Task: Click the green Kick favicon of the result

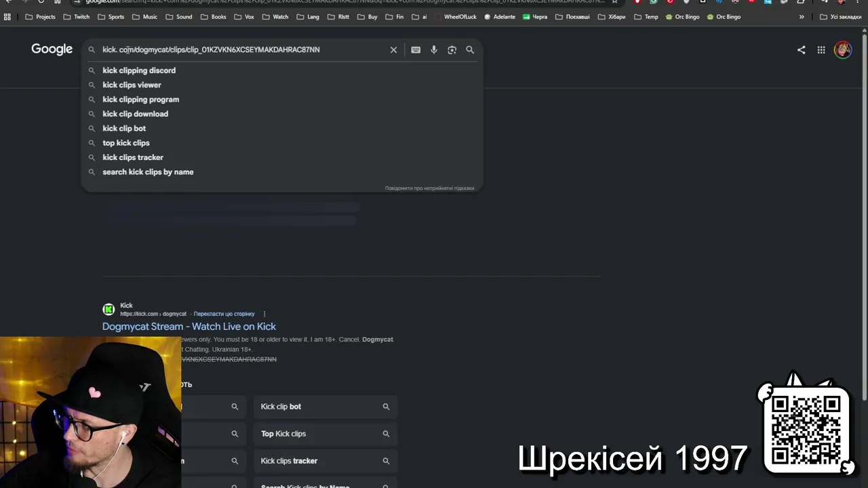Action: pos(108,309)
